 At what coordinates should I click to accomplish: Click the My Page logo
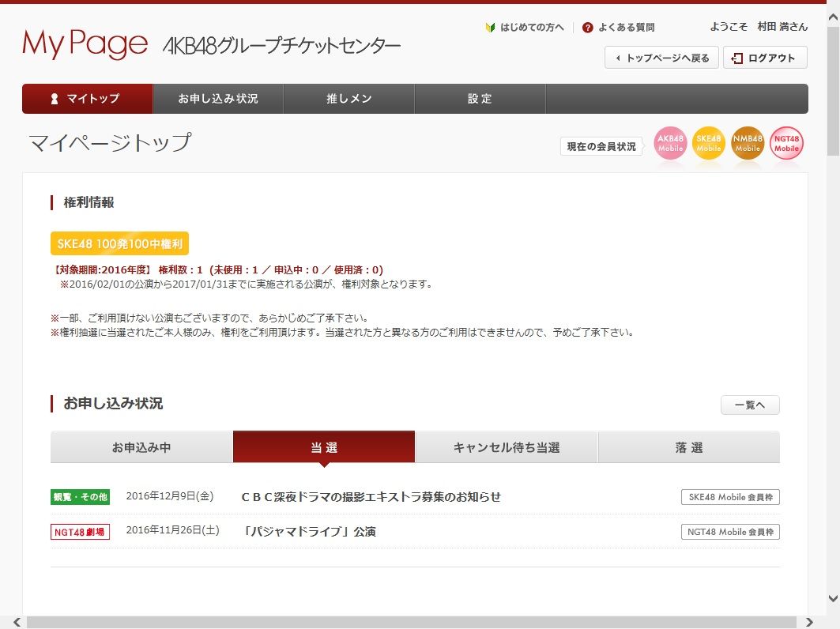pyautogui.click(x=85, y=43)
